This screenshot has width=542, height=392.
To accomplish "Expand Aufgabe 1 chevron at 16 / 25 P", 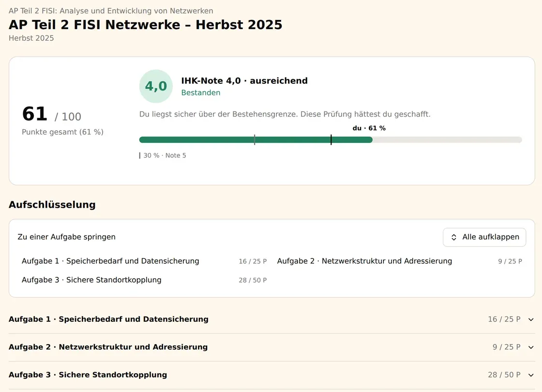I will (x=531, y=319).
